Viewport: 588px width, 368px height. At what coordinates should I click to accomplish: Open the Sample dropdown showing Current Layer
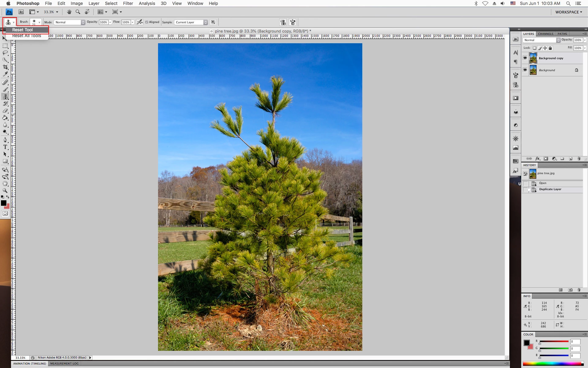pos(191,22)
